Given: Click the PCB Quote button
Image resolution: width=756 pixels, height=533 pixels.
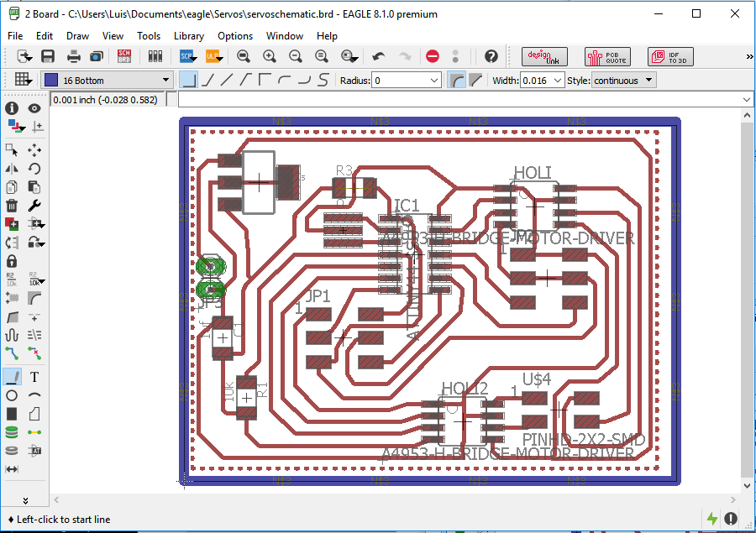Looking at the screenshot, I should [x=607, y=57].
